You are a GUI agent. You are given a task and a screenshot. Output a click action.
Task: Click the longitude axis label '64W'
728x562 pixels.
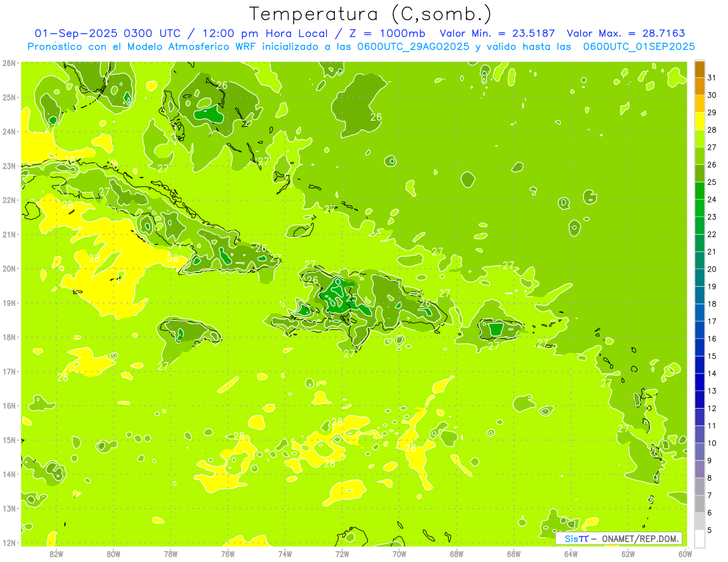click(571, 554)
